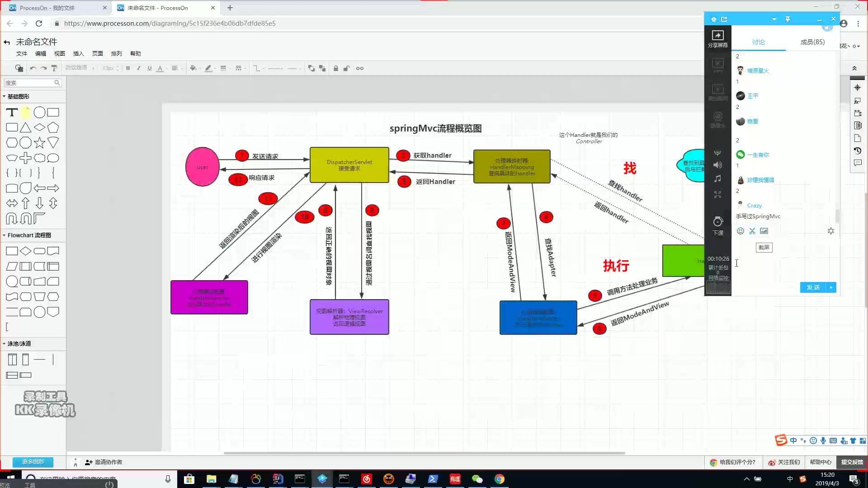Switch to the 成员(85) tab
The height and width of the screenshot is (488, 868).
click(x=812, y=42)
